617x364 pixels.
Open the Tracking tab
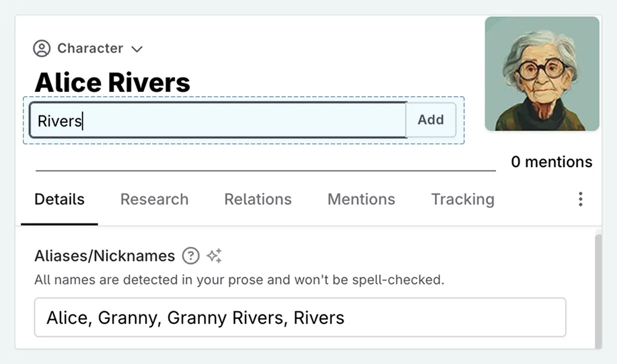coord(462,199)
